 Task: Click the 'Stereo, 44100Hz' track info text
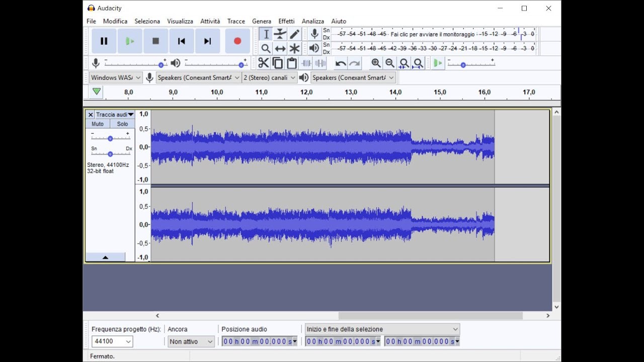108,165
